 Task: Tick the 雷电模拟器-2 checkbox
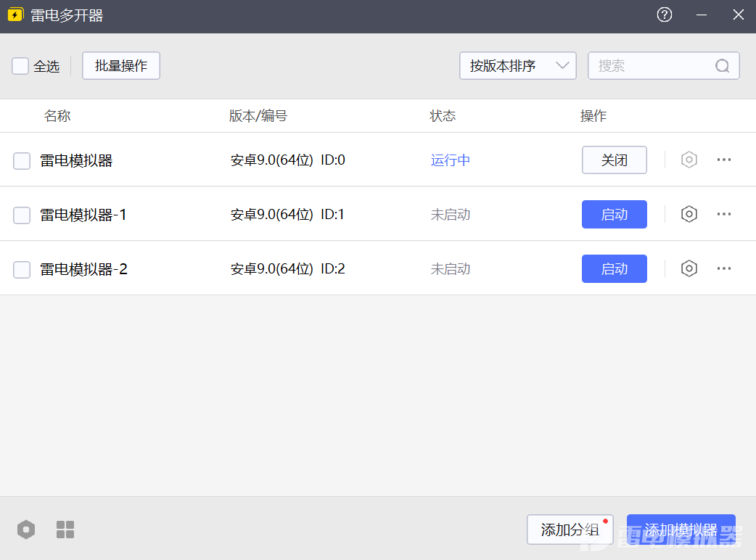tap(22, 270)
